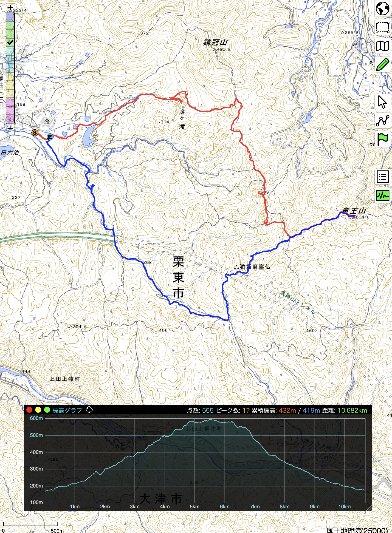Open the list panel icon
The width and height of the screenshot is (392, 533).
point(382,177)
